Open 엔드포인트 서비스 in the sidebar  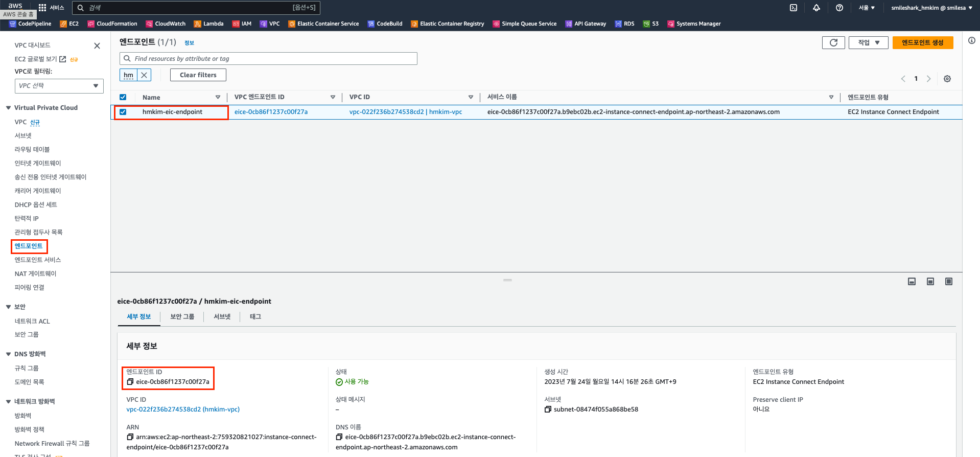(x=38, y=260)
